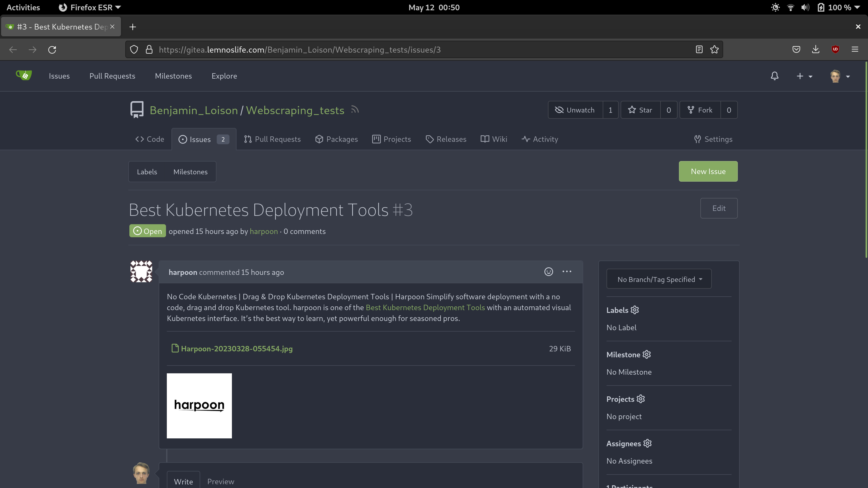Open the notifications bell icon
868x488 pixels.
pyautogui.click(x=774, y=76)
